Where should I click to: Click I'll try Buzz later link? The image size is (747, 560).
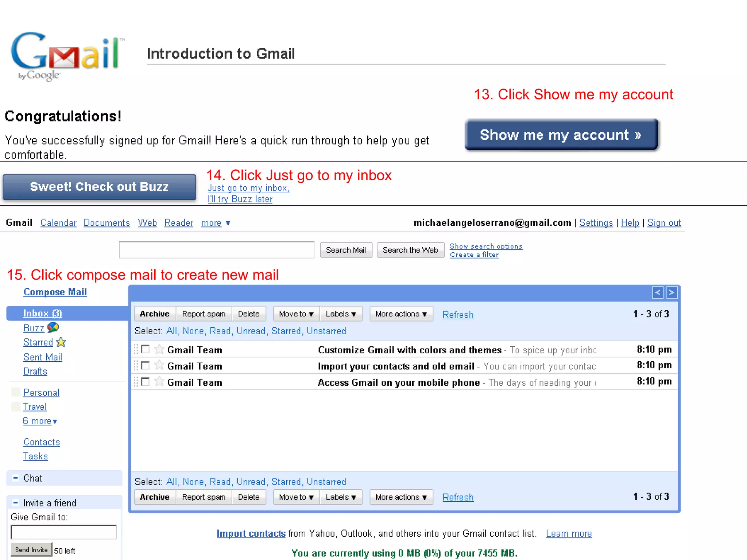pos(240,199)
